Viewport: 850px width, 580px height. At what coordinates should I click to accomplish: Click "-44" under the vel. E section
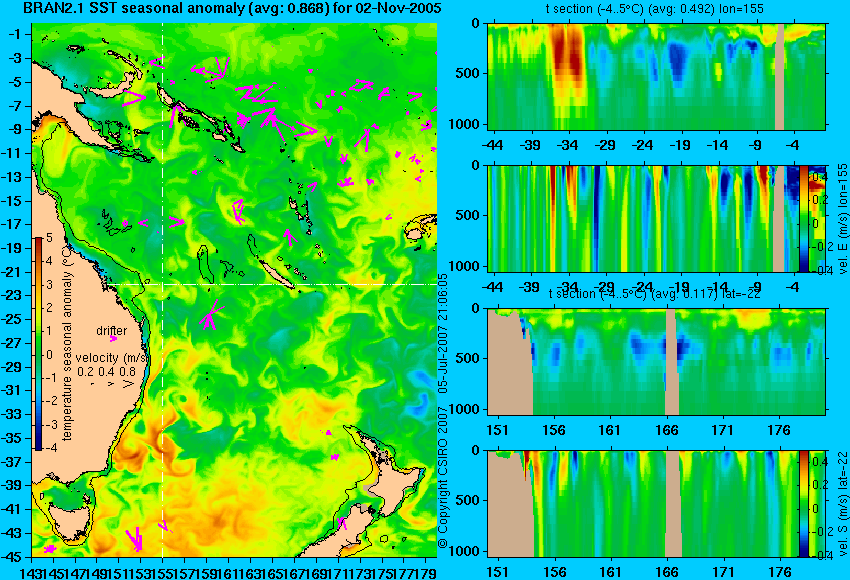(492, 287)
